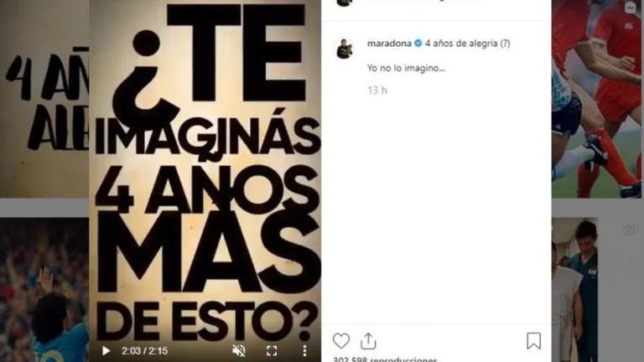
Task: Like the post with the heart icon
Action: pyautogui.click(x=341, y=341)
